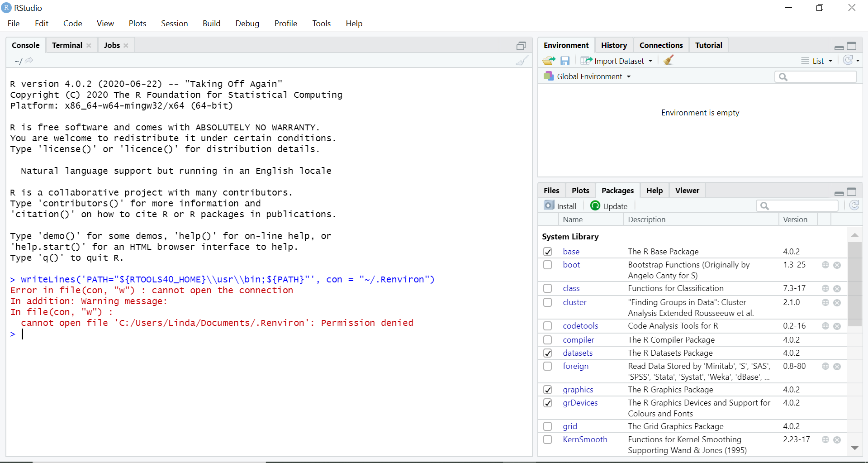Open web globe icon for cluster package

click(825, 302)
